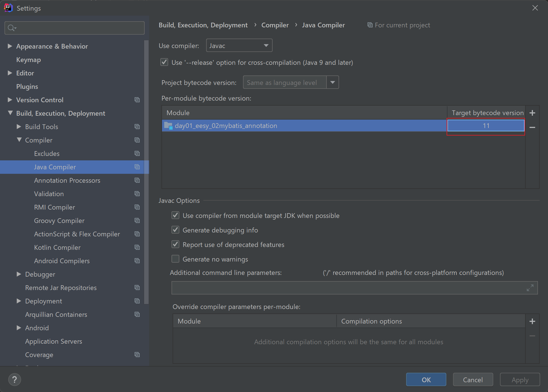Click the help question mark icon

pyautogui.click(x=15, y=380)
